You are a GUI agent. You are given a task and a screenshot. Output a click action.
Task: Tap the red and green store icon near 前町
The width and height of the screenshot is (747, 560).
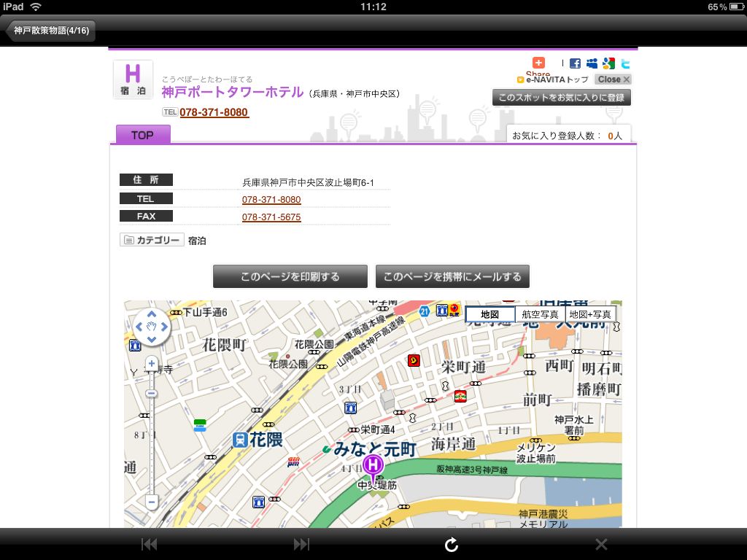pos(460,396)
